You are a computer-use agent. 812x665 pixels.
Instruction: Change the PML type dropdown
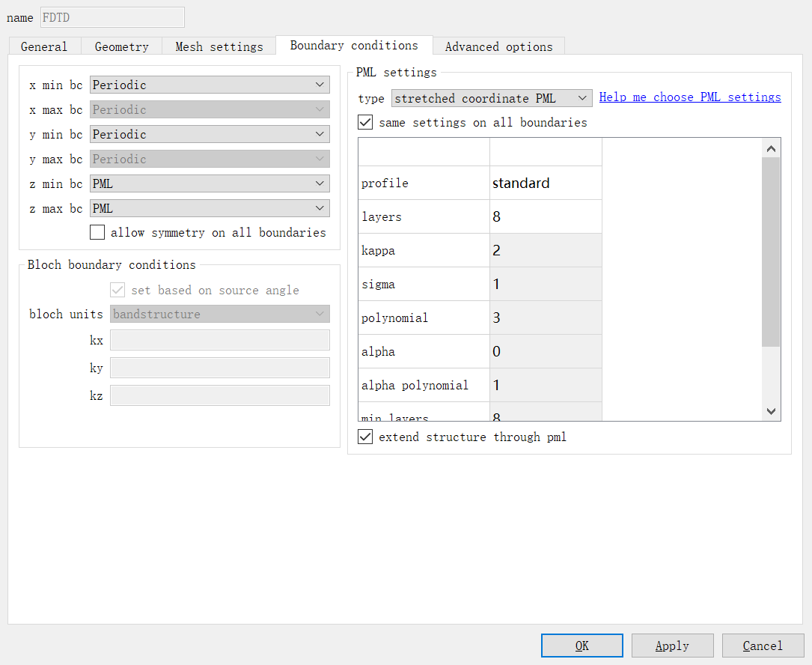[492, 98]
